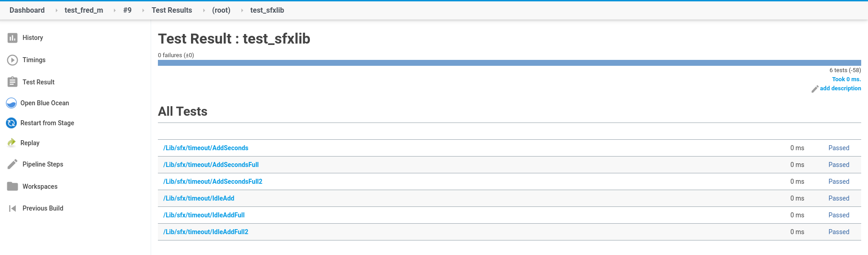Expand the Test Results breadcrumb dropdown arrow
The width and height of the screenshot is (868, 255).
click(204, 10)
